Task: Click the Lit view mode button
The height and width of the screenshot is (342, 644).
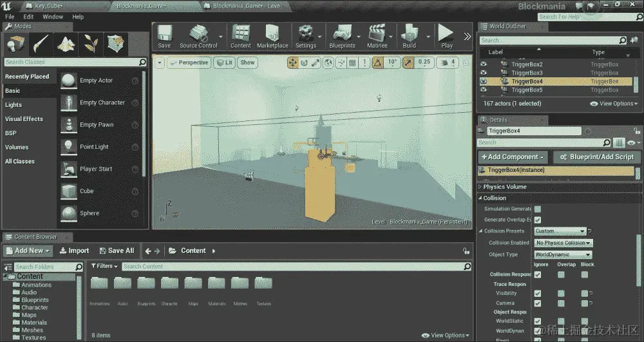Action: point(225,63)
